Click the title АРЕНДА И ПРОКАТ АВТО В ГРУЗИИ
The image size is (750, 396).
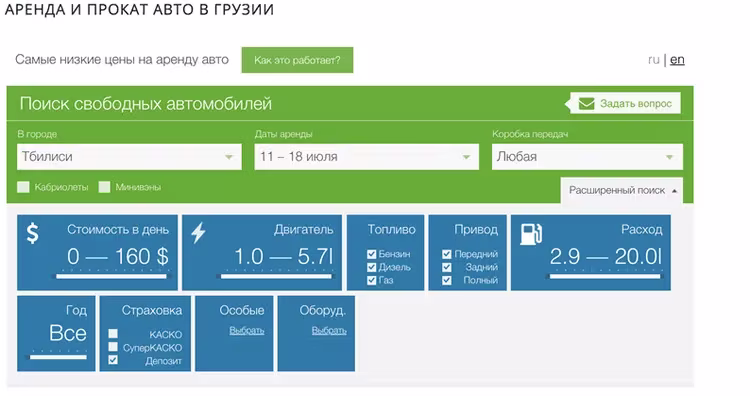tap(139, 10)
